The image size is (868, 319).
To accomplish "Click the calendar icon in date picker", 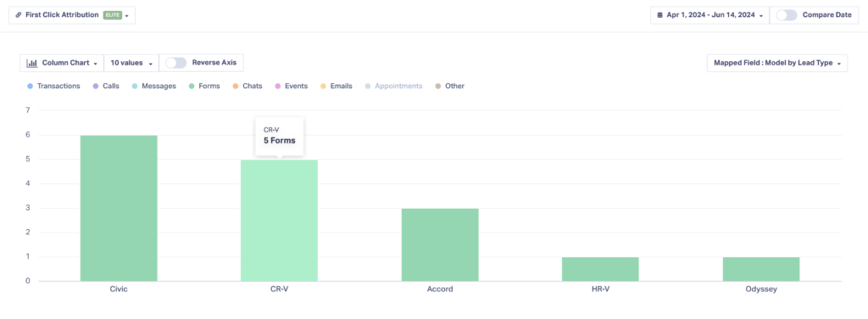I will [659, 15].
